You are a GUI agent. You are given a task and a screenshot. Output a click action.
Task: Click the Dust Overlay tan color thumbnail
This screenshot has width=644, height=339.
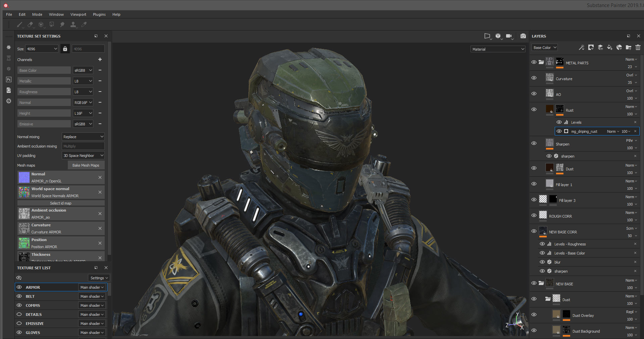(556, 314)
